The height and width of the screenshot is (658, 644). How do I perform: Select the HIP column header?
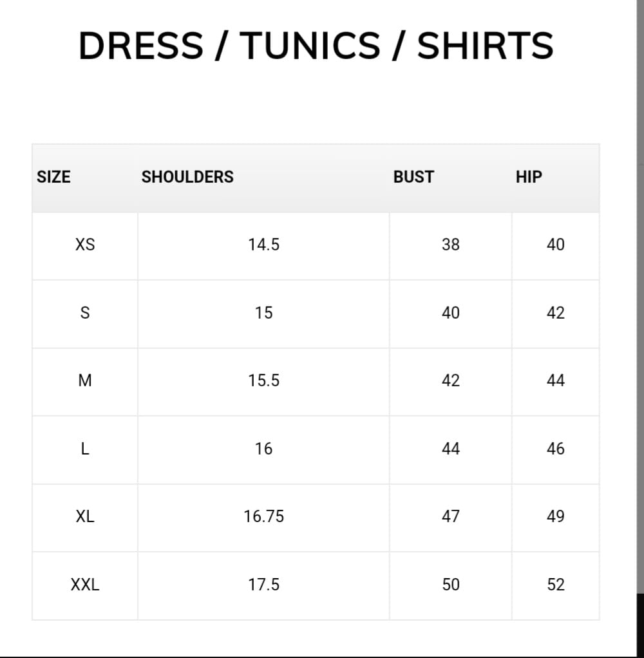click(x=529, y=177)
